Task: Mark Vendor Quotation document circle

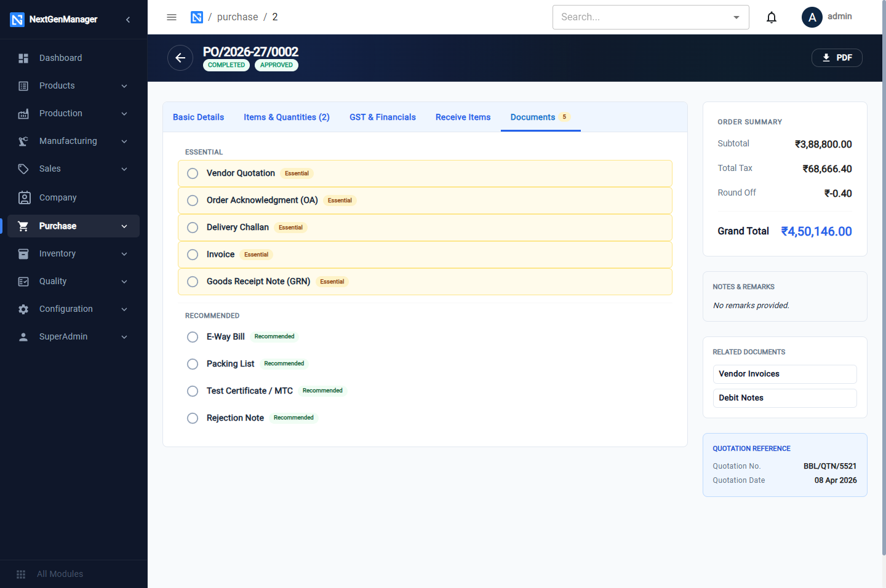Action: point(193,173)
